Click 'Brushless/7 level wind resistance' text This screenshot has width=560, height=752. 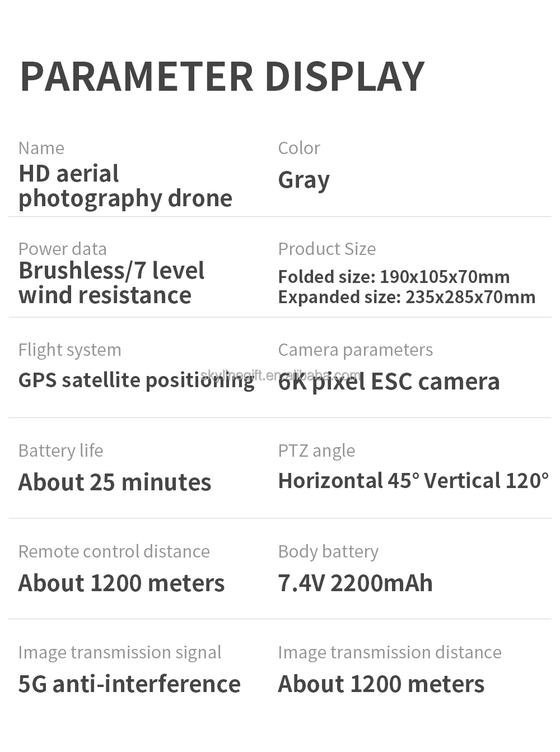point(111,283)
